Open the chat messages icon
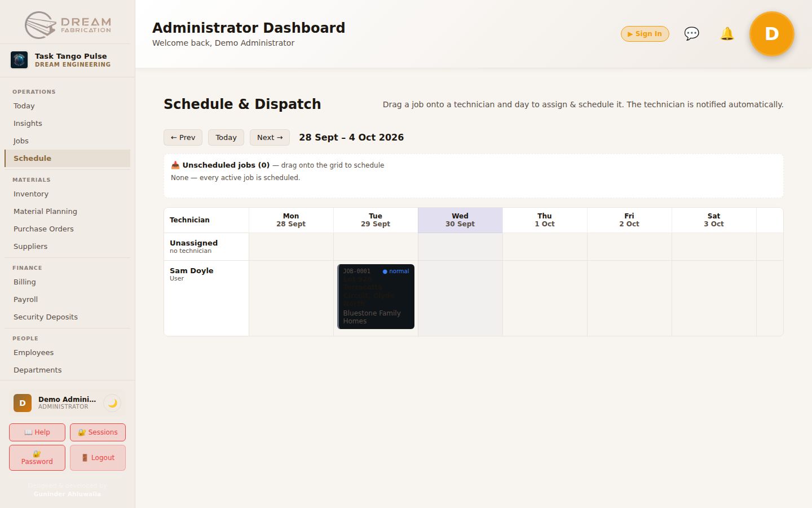Image resolution: width=812 pixels, height=508 pixels. [691, 34]
